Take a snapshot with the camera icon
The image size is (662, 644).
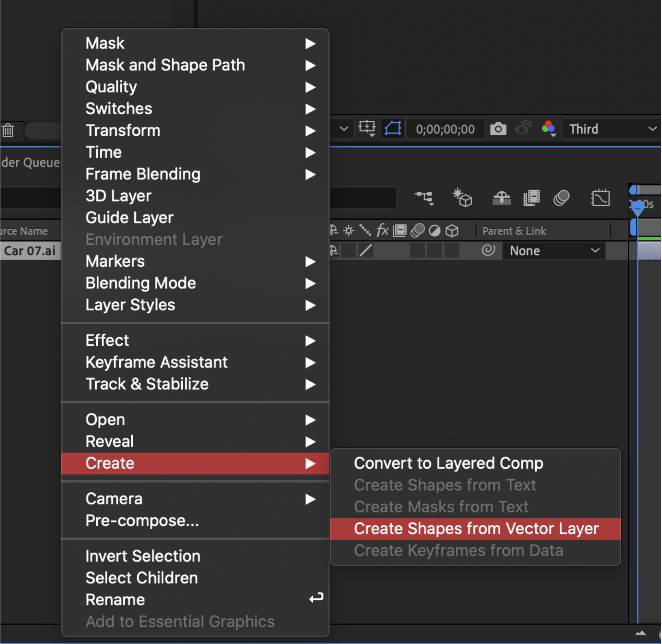point(498,129)
